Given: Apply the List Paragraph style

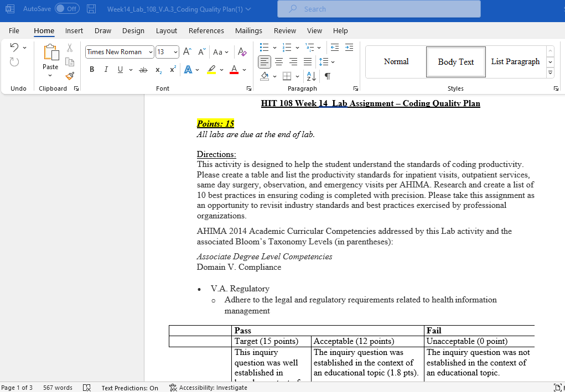Looking at the screenshot, I should [515, 62].
